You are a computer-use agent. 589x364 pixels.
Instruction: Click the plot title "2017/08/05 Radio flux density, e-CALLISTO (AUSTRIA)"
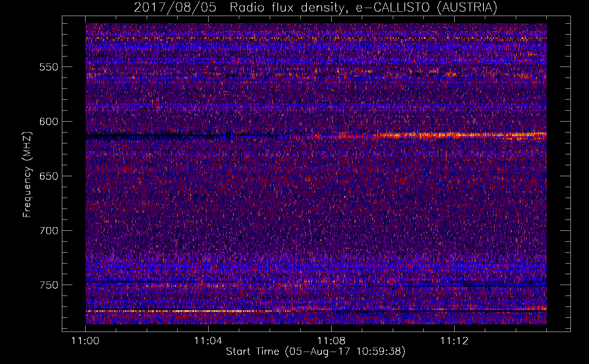point(316,8)
